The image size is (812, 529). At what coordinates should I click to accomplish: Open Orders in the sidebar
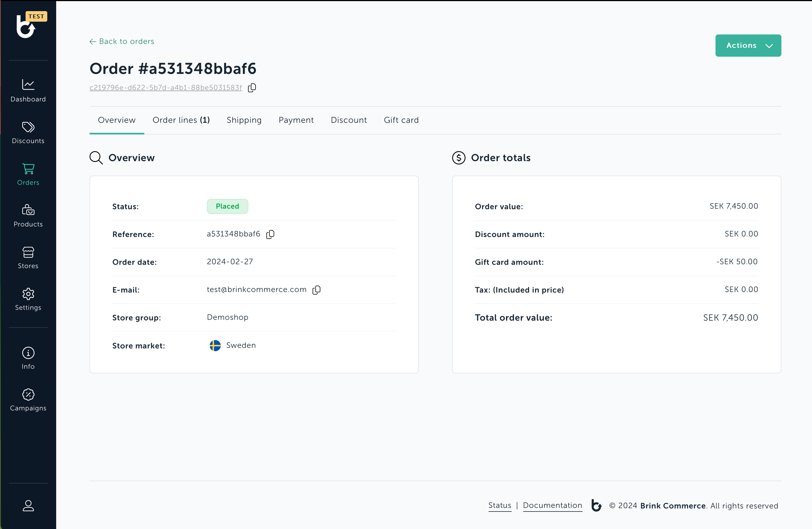pyautogui.click(x=28, y=174)
